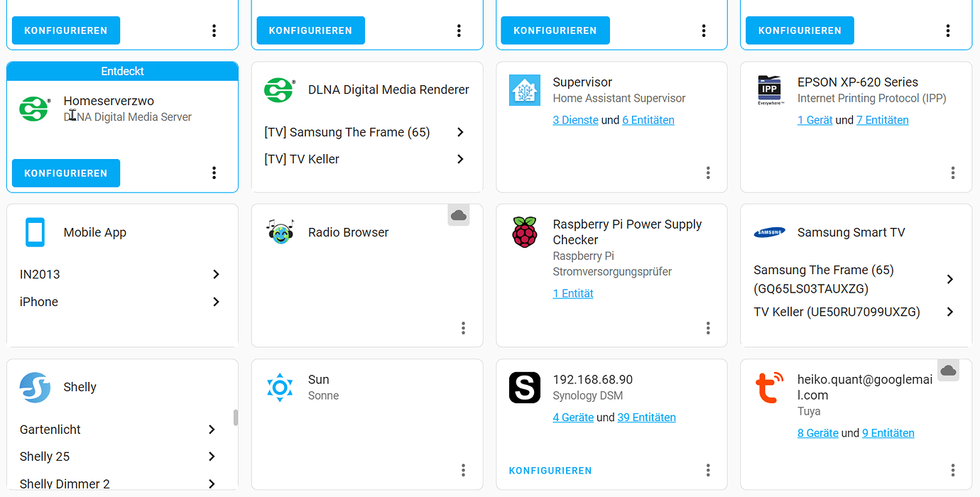Click the Synology DSM icon

pyautogui.click(x=524, y=387)
